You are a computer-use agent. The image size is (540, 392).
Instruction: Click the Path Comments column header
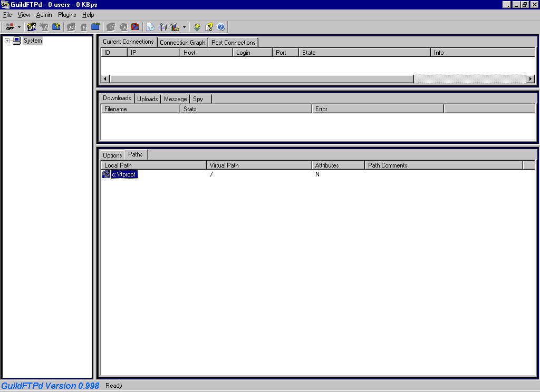[x=443, y=165]
